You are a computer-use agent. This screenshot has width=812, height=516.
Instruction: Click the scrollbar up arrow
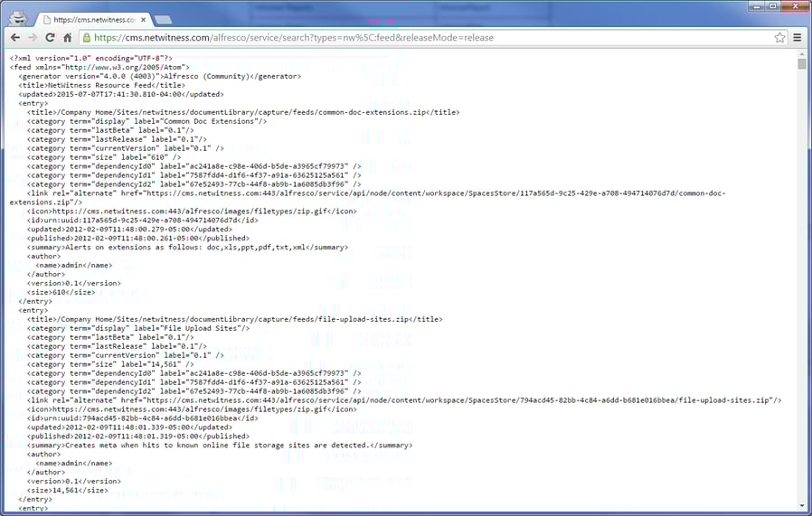click(802, 54)
